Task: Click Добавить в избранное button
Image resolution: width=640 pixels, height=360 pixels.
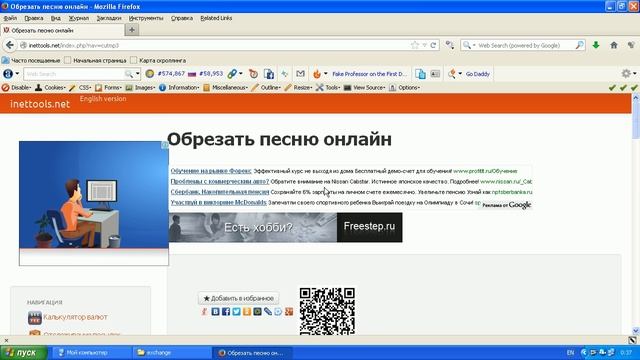Action: point(238,298)
